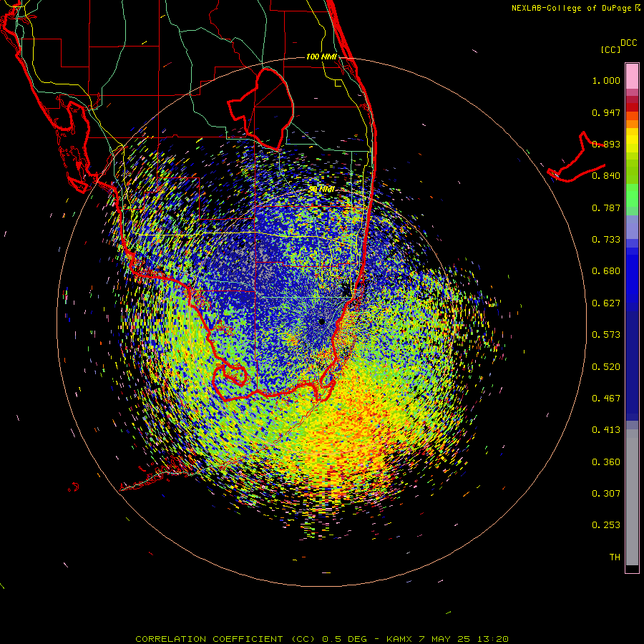The height and width of the screenshot is (644, 644).
Task: Select the 1.000 value on the scale
Action: (606, 80)
